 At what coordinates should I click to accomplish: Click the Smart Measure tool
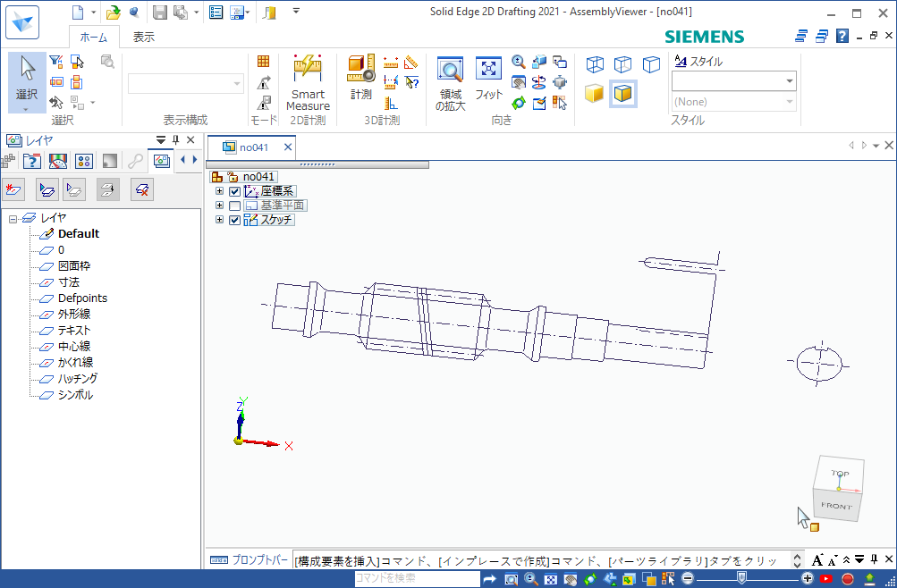click(x=307, y=81)
